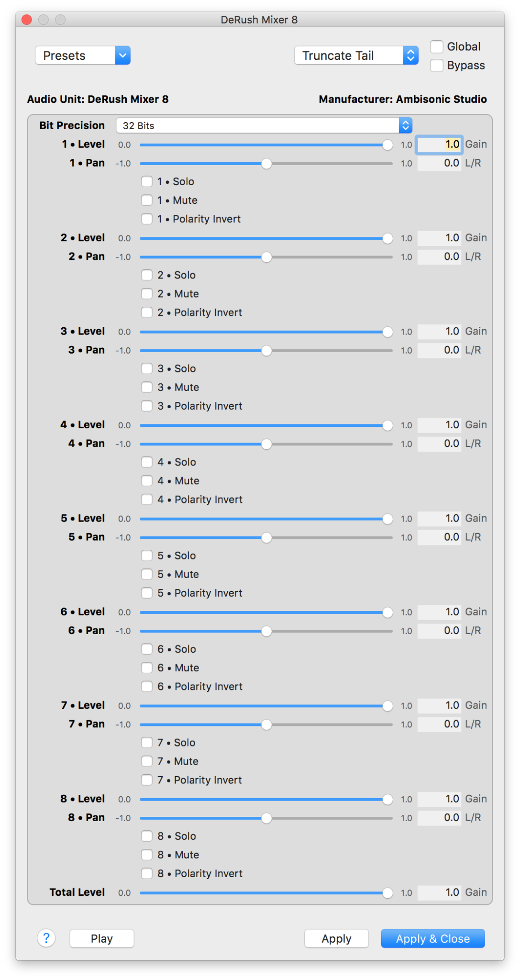Click the Total Level slider handle
520x980 pixels.
point(387,893)
